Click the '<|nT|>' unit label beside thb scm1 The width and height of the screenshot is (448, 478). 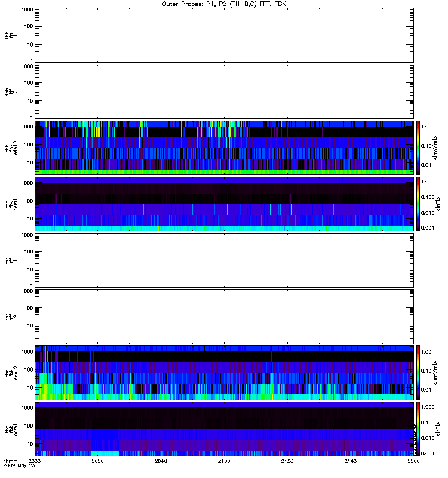438,204
